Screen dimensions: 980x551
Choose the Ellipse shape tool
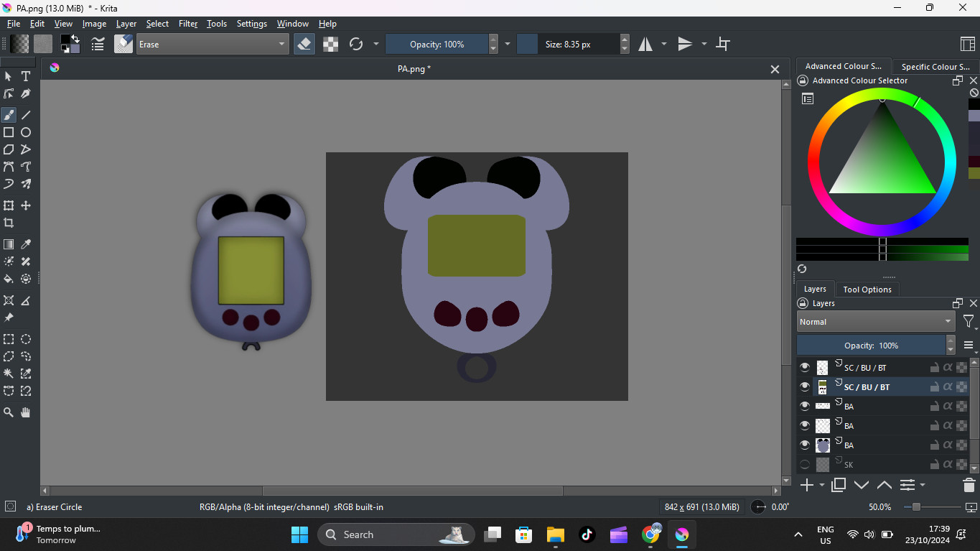click(26, 132)
